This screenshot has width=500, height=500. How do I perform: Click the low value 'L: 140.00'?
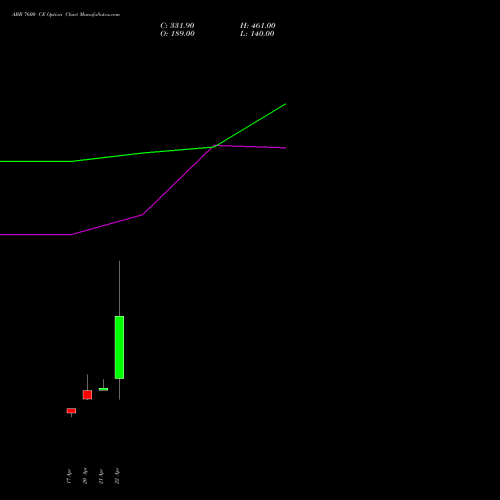[x=257, y=34]
